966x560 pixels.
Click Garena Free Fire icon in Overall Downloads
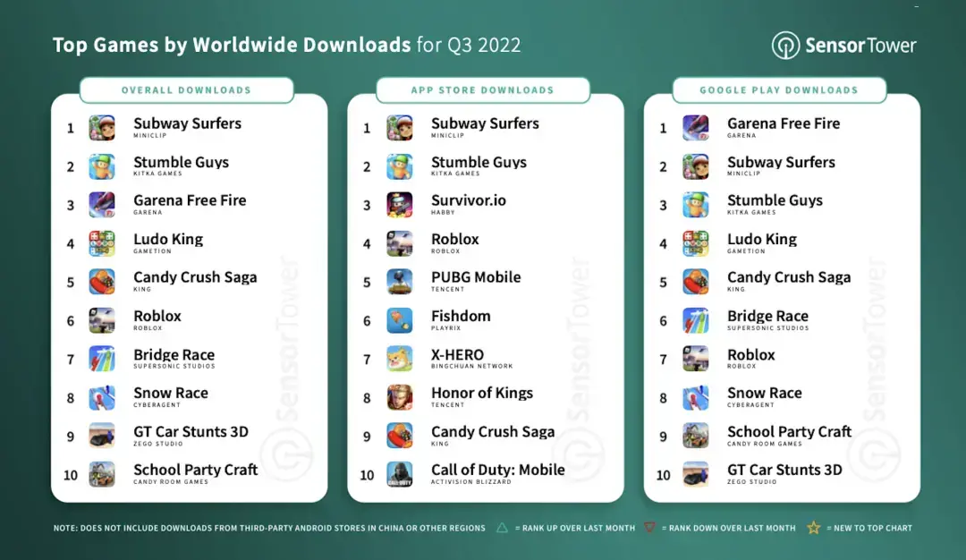[x=102, y=205]
